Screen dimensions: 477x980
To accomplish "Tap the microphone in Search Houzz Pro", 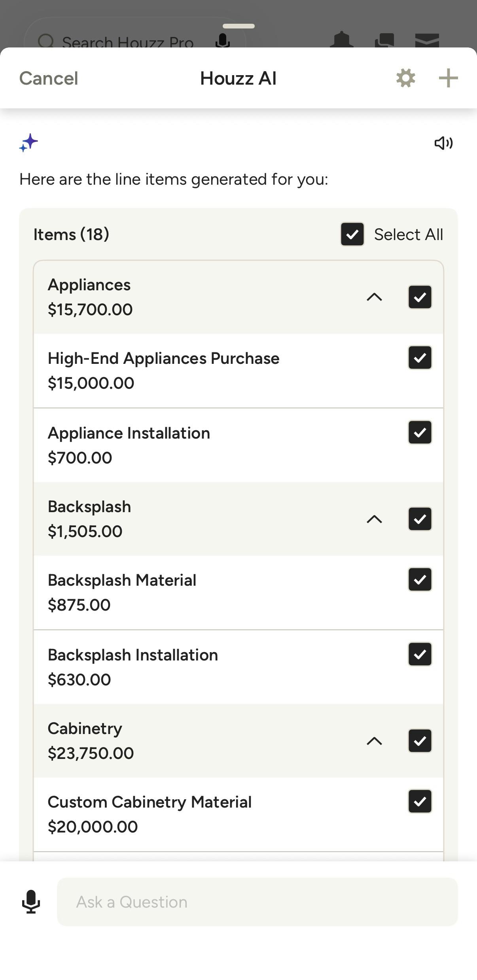I will point(223,40).
